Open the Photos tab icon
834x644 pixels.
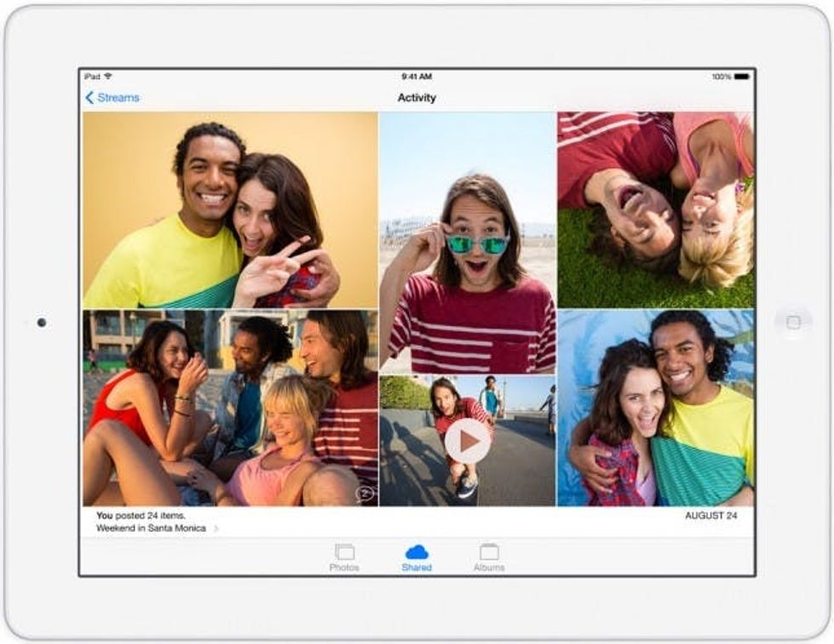[345, 553]
